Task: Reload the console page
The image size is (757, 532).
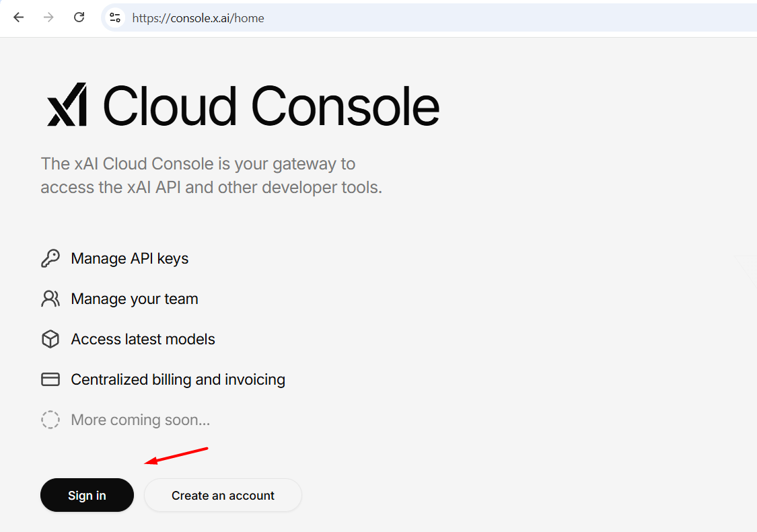Action: (79, 17)
